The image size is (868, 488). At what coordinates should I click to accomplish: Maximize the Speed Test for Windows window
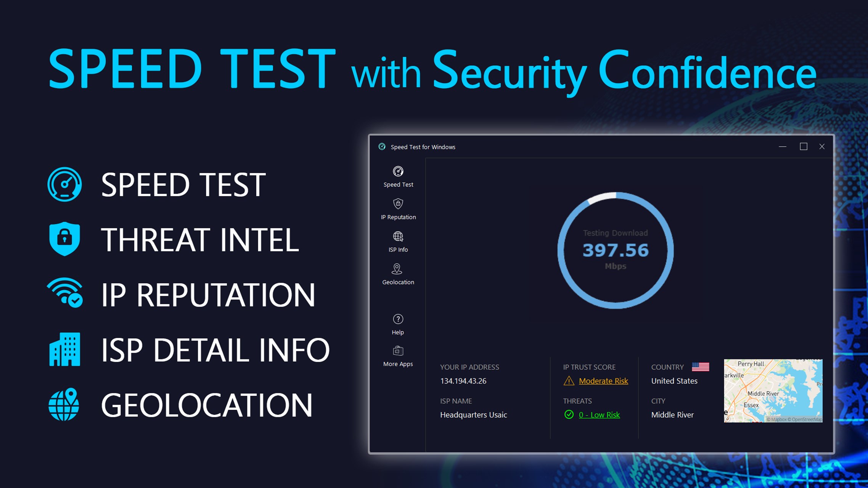(x=804, y=146)
